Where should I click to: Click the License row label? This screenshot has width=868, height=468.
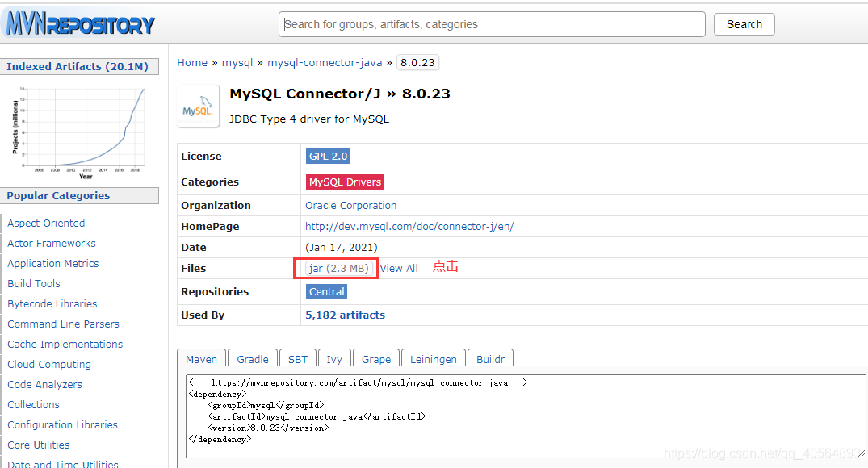tap(201, 156)
